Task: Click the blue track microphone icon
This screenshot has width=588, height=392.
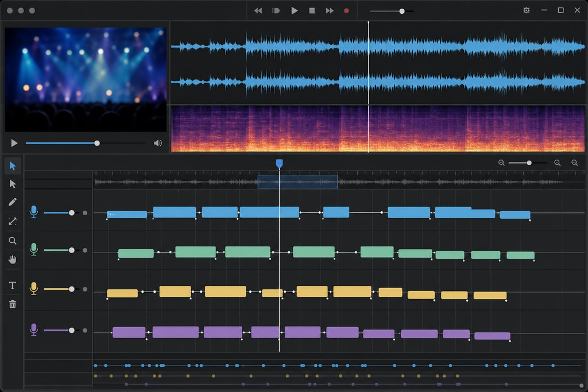Action: [34, 212]
